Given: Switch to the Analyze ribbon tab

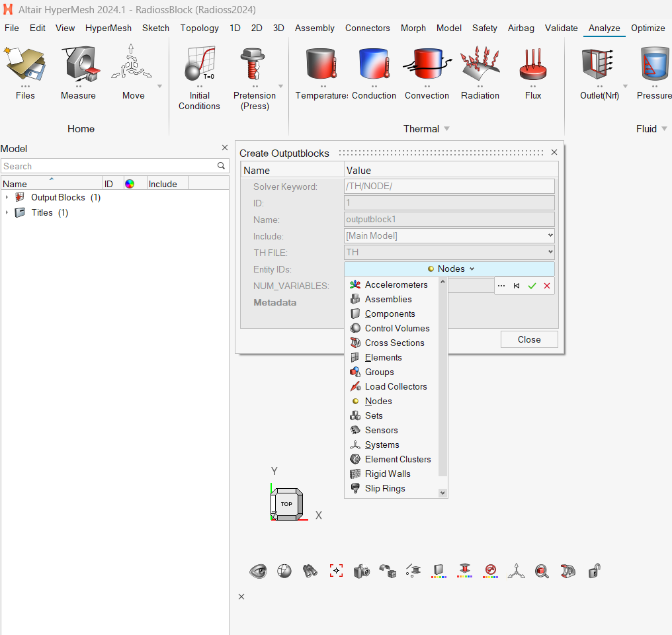Looking at the screenshot, I should click(x=604, y=28).
